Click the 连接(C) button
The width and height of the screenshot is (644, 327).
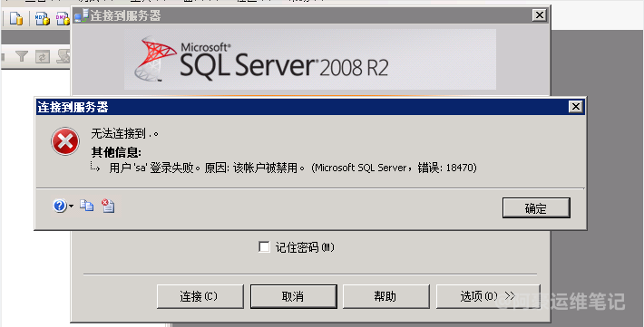tap(200, 296)
